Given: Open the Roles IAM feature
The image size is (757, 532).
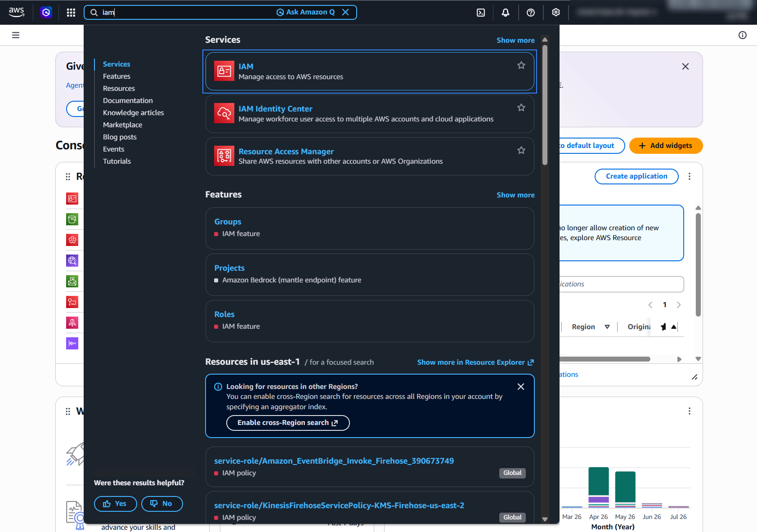Looking at the screenshot, I should click(x=224, y=314).
